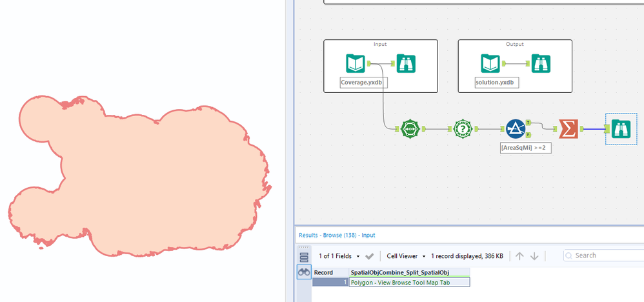Go to previous record with up arrow
Viewport: 644px width, 302px height.
[x=519, y=256]
